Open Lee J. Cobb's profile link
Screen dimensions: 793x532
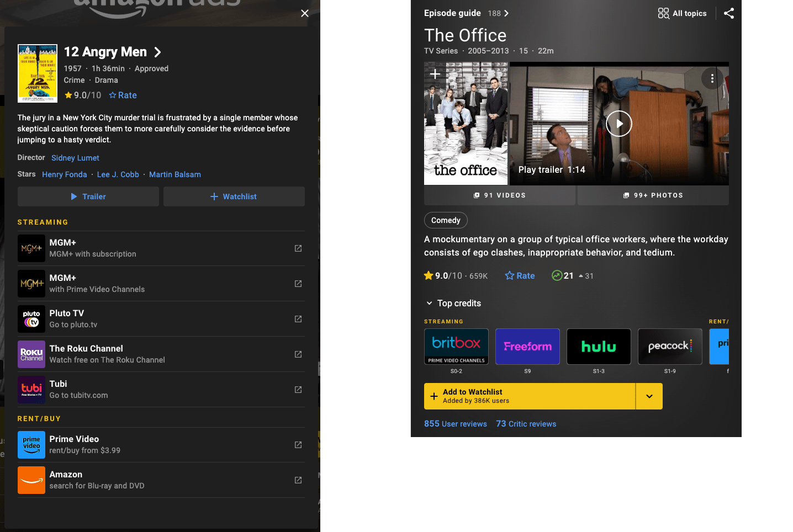click(x=118, y=174)
